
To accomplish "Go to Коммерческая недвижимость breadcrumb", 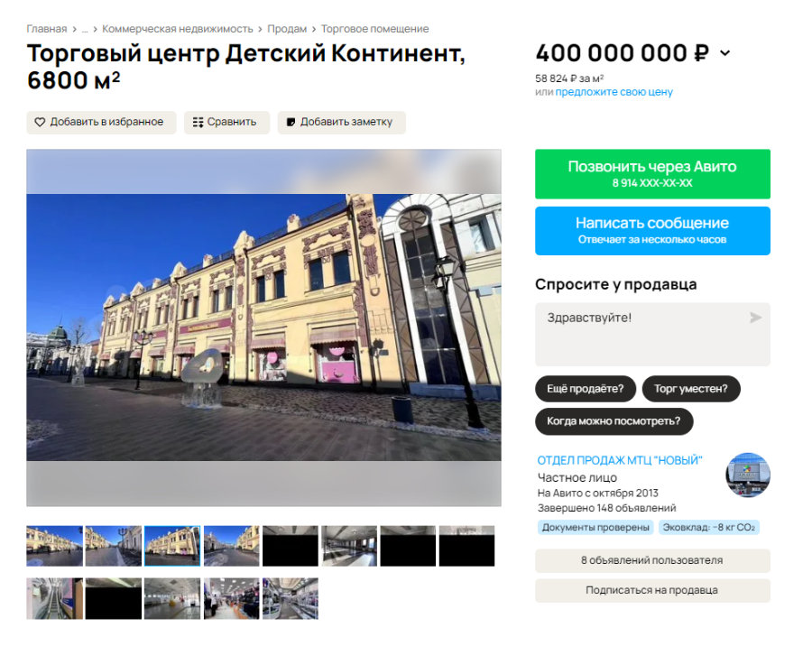I will click(x=178, y=29).
